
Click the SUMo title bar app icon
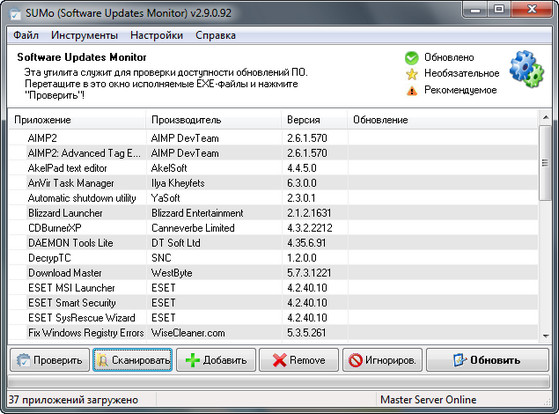click(15, 14)
